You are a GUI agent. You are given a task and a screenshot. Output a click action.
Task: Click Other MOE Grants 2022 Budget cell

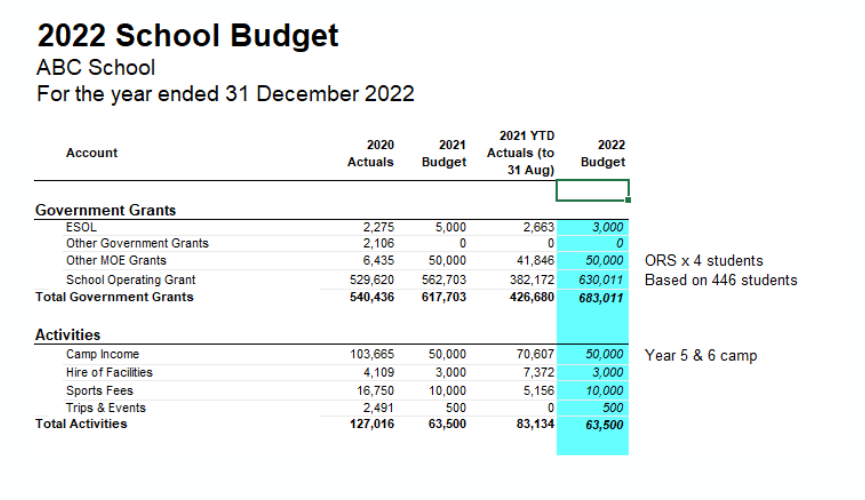click(593, 261)
